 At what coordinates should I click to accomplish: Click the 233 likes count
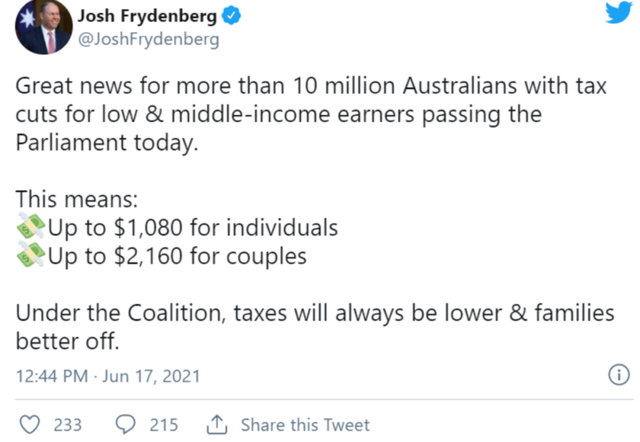tap(67, 425)
